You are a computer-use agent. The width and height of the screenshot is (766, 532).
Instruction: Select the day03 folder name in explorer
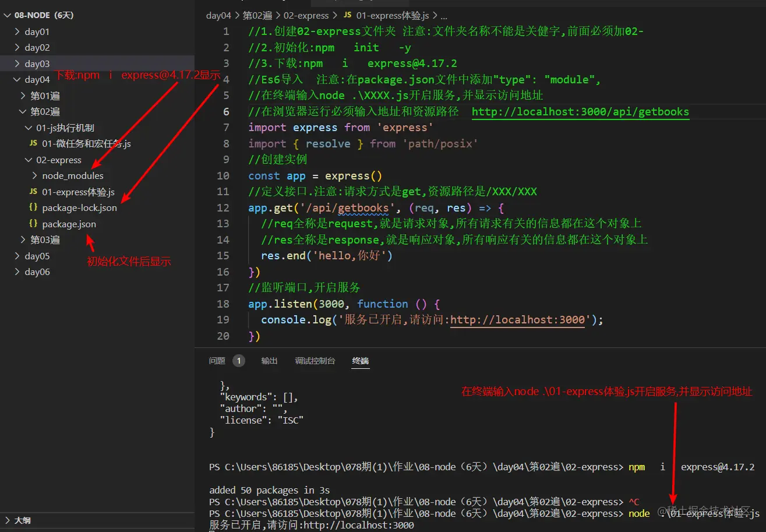(x=37, y=64)
